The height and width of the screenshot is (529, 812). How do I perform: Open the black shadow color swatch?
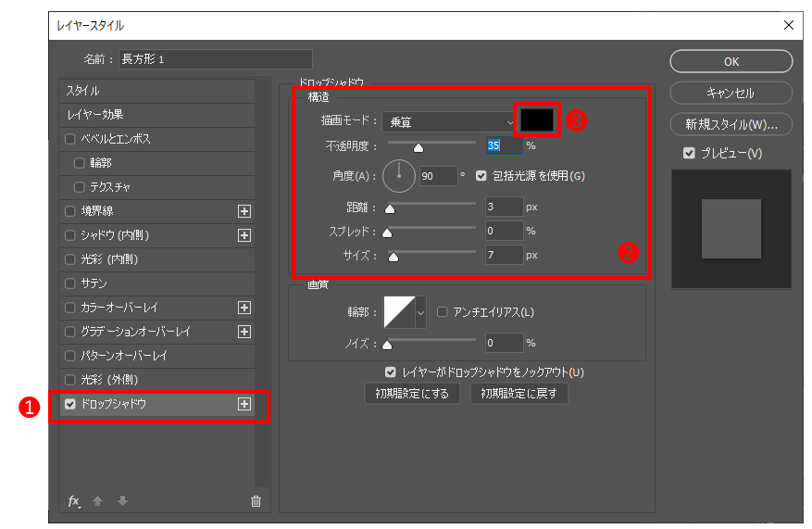click(x=538, y=120)
